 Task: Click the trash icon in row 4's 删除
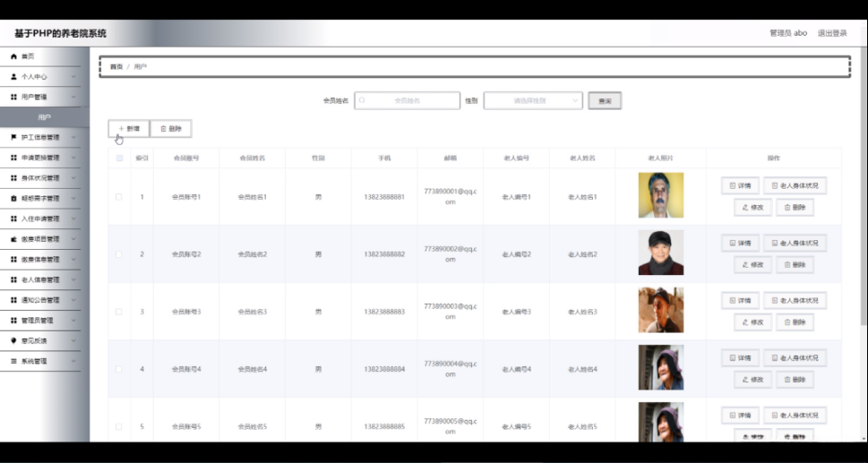click(x=786, y=380)
